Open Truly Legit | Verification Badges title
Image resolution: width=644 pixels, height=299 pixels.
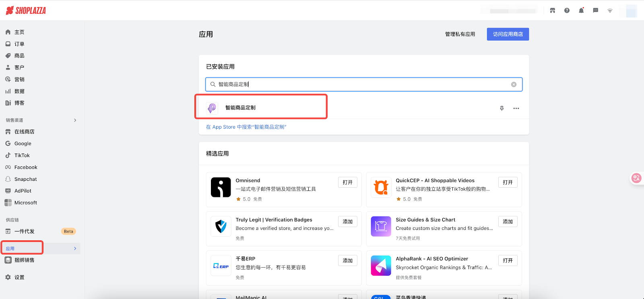(x=274, y=220)
